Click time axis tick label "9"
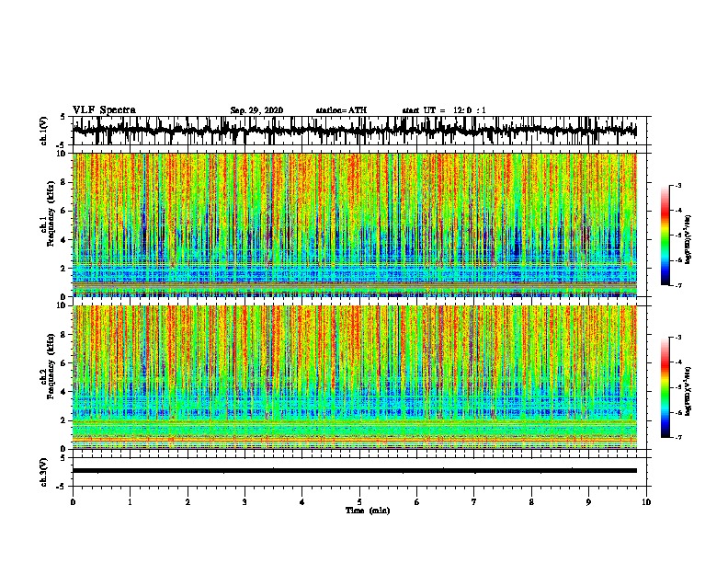This screenshot has height=563, width=728. click(x=588, y=502)
